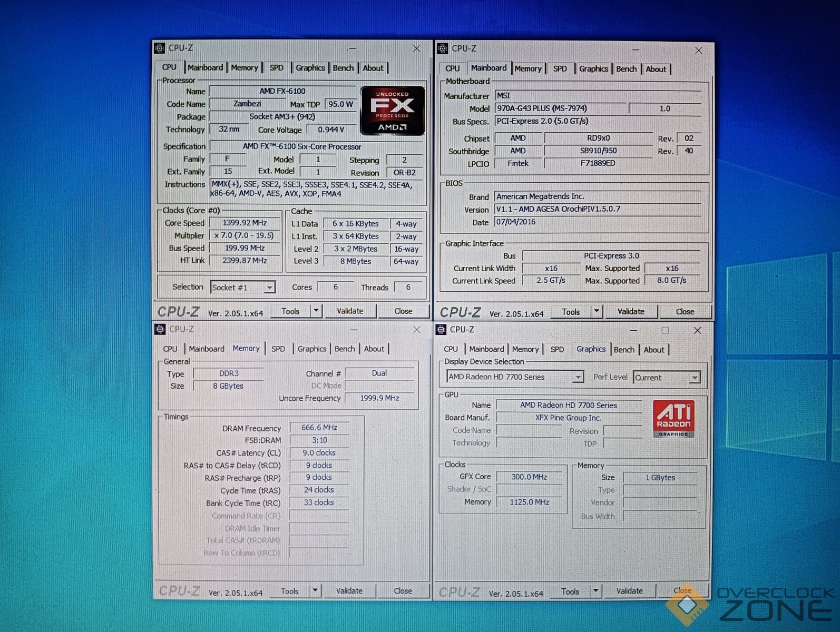
Task: Close the mainboard window with its X
Action: coord(698,50)
